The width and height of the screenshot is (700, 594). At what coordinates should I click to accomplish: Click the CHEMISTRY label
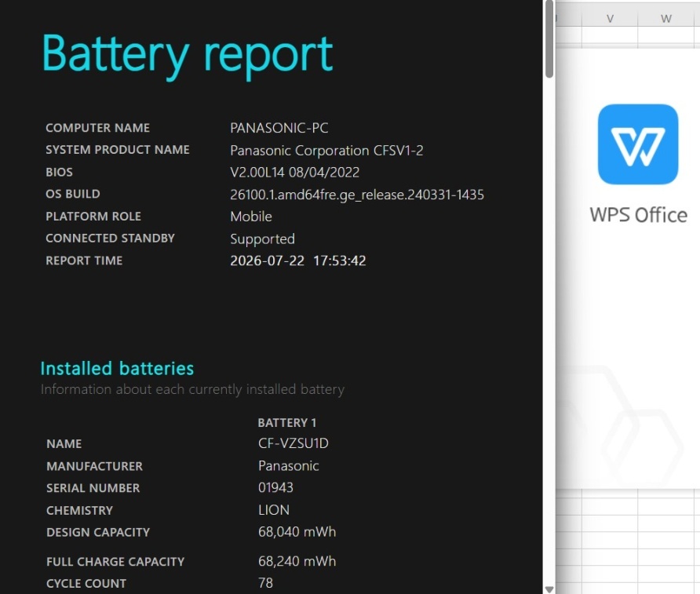[x=79, y=511]
